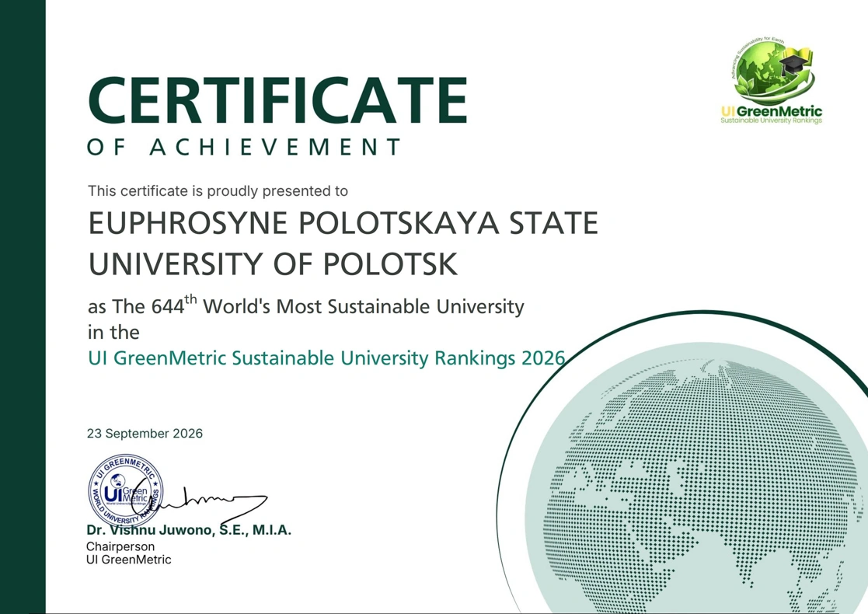Click 'This certificate is proudly presented to'
Screen dimensions: 868x614
pos(218,191)
